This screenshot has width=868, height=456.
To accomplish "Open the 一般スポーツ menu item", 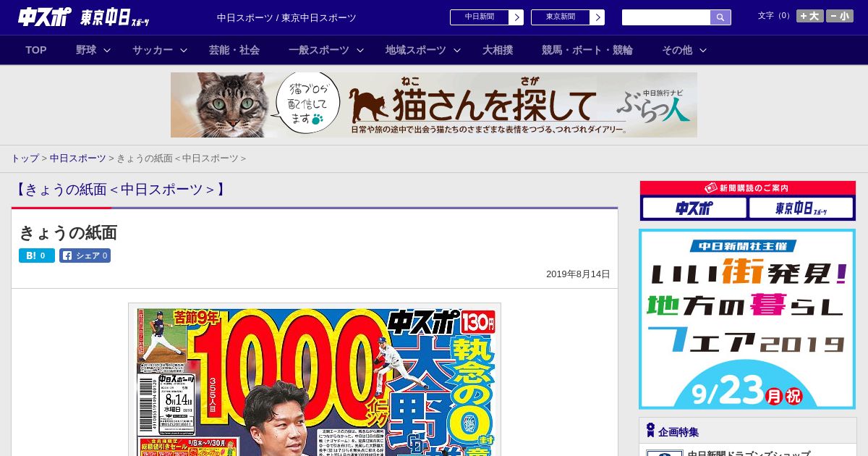I will pos(319,50).
